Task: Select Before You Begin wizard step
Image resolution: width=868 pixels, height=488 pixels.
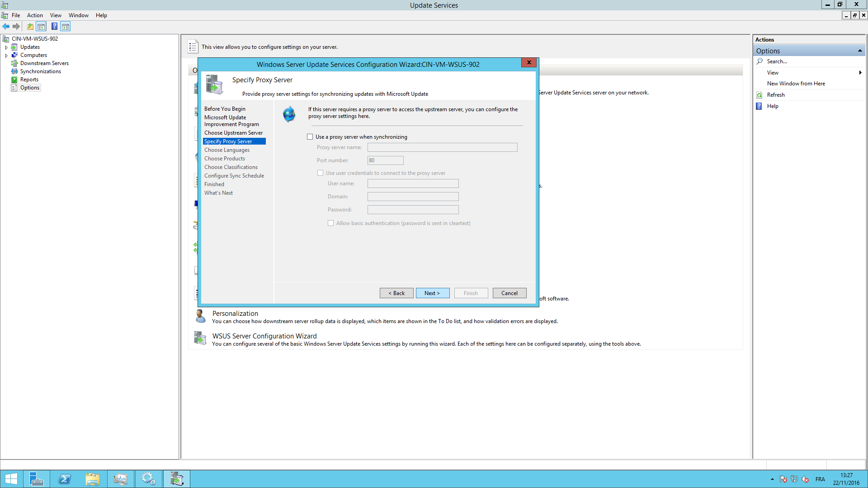Action: point(225,109)
